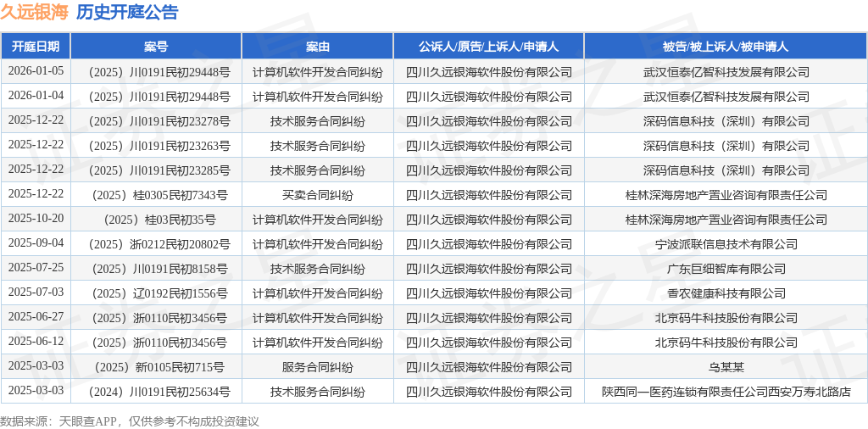Click the date 2026-01-05
Image resolution: width=868 pixels, height=429 pixels.
[36, 71]
